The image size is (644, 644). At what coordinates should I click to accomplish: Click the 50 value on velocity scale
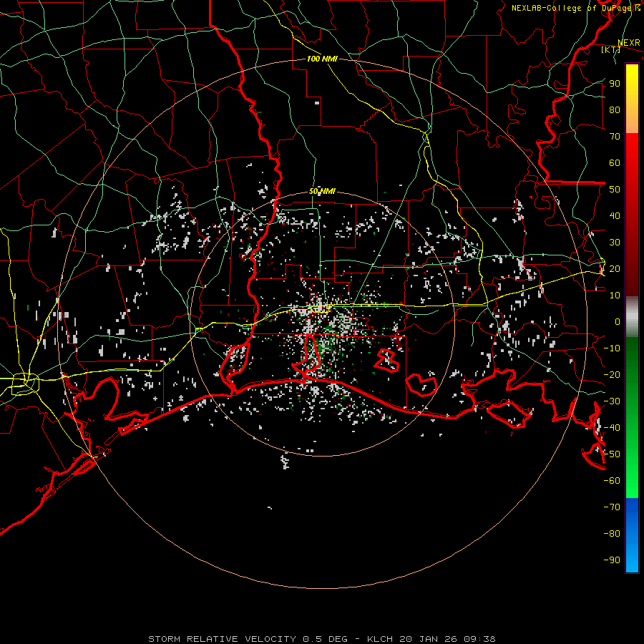coord(615,190)
